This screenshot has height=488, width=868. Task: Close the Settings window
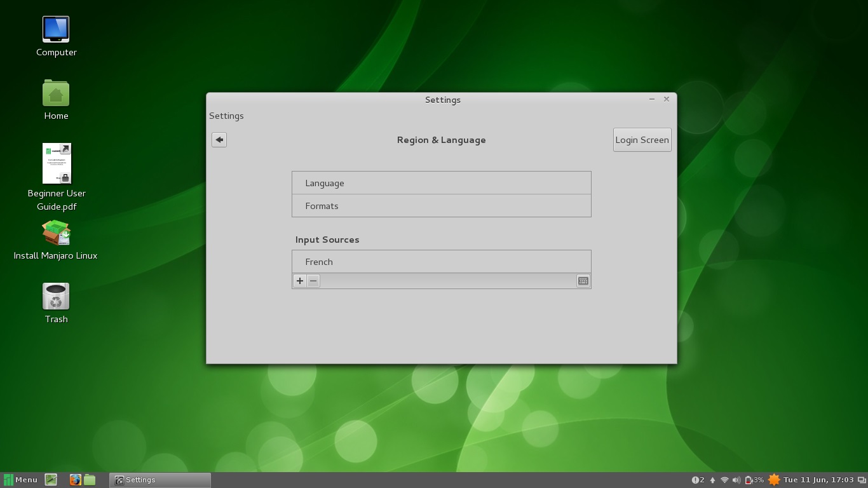(667, 99)
